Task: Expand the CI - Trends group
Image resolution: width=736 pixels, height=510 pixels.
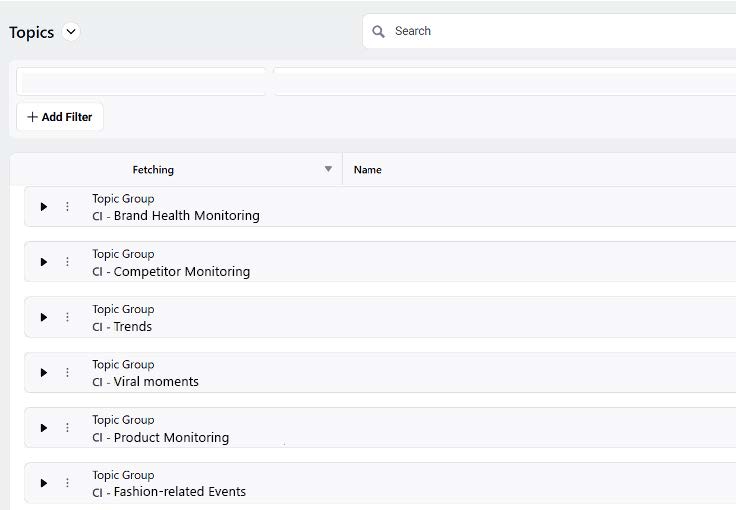Action: [x=44, y=317]
